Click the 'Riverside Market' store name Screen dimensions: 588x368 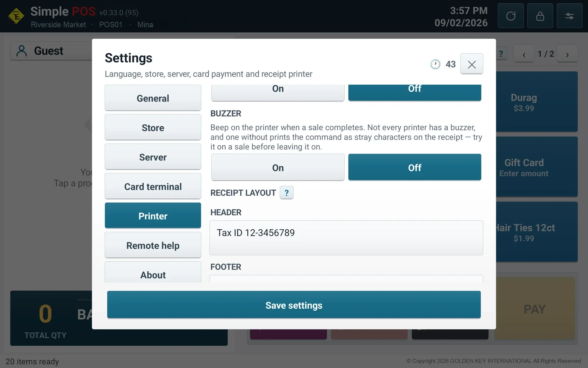click(58, 25)
